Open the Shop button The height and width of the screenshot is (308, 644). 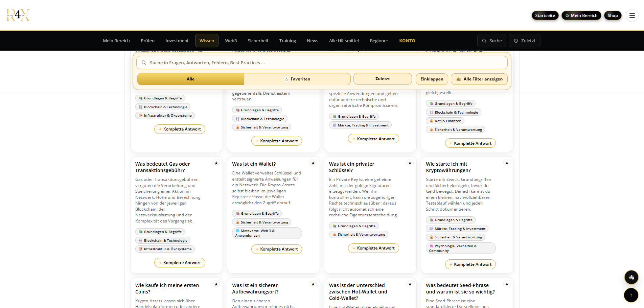pos(613,16)
